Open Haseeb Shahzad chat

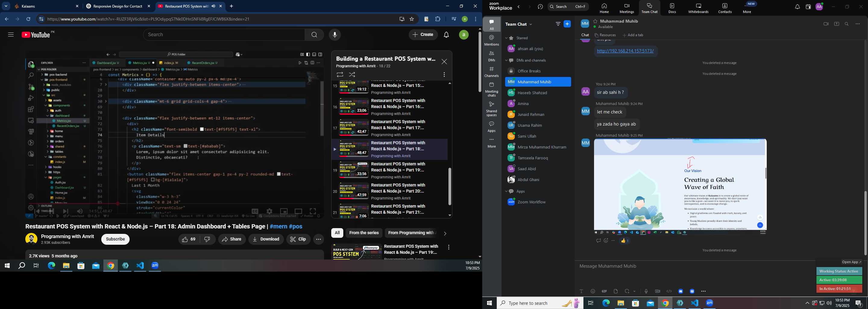click(538, 93)
